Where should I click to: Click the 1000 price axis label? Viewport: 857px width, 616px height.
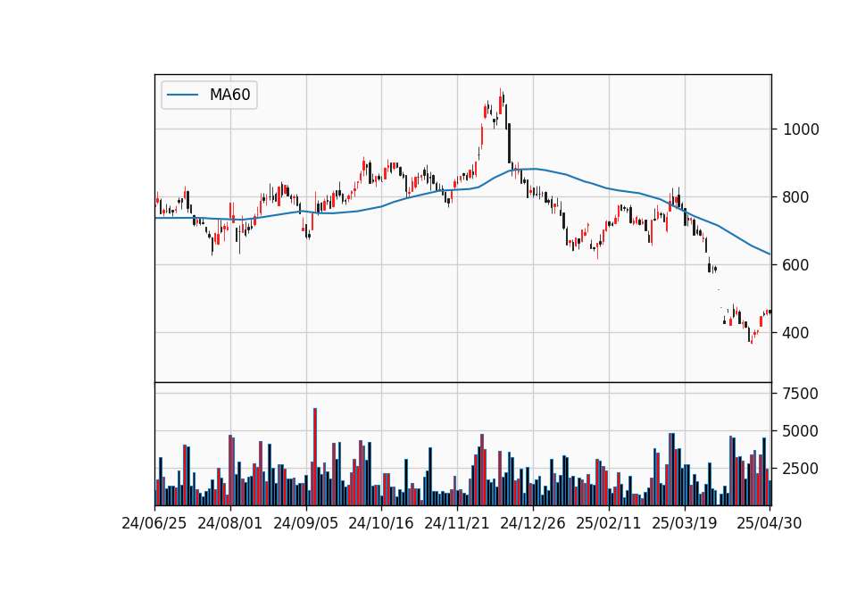(801, 129)
